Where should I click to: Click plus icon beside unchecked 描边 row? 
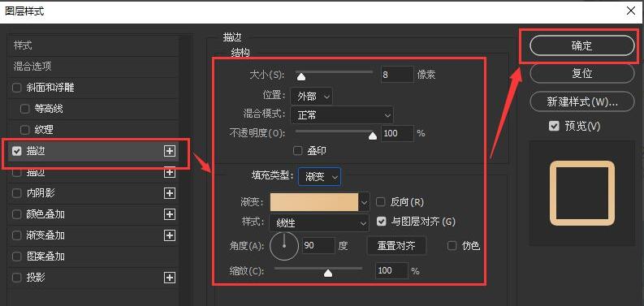coord(169,173)
